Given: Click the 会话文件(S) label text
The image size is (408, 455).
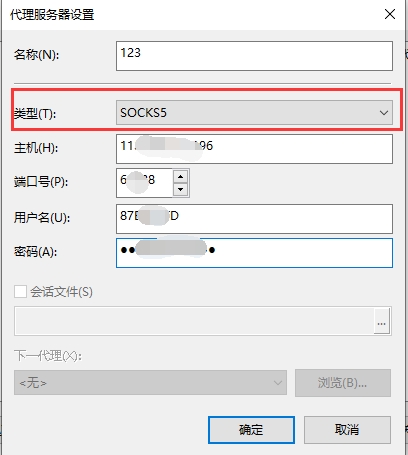Looking at the screenshot, I should [x=61, y=292].
